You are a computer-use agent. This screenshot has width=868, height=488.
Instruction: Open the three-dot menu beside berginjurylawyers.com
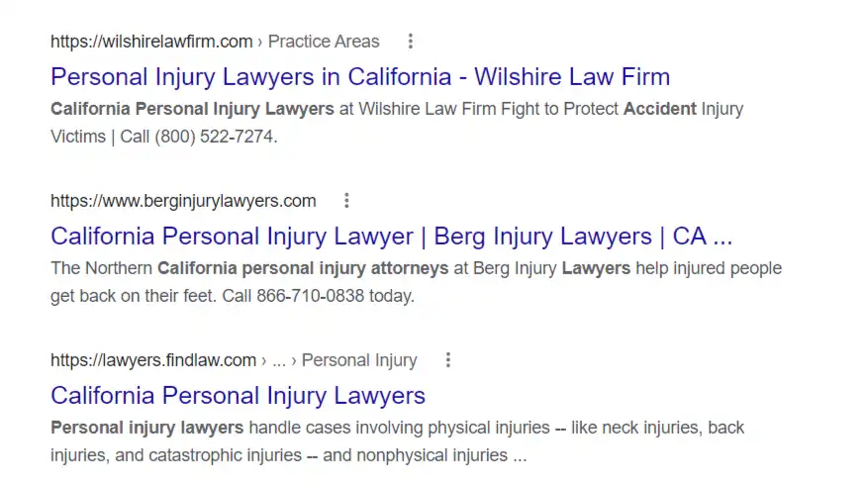click(x=346, y=201)
